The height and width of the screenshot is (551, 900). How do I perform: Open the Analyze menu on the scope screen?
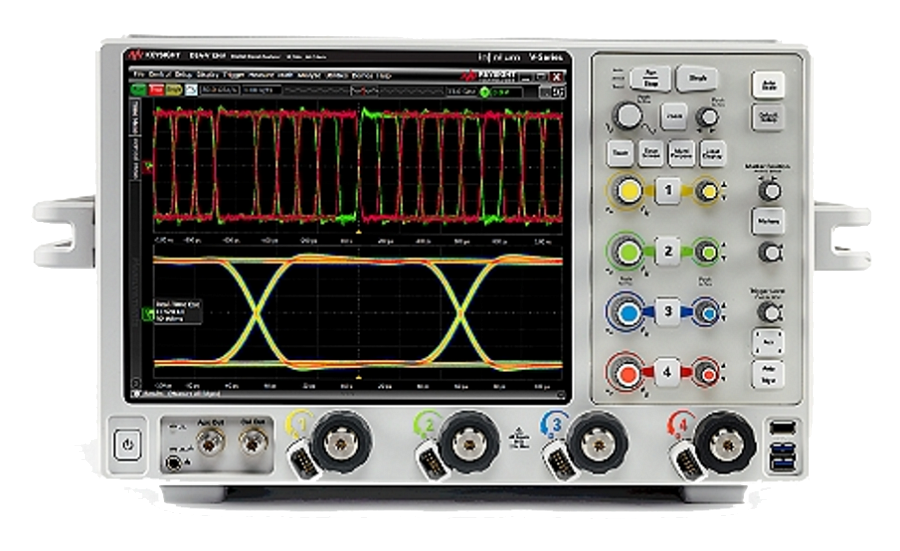(309, 75)
